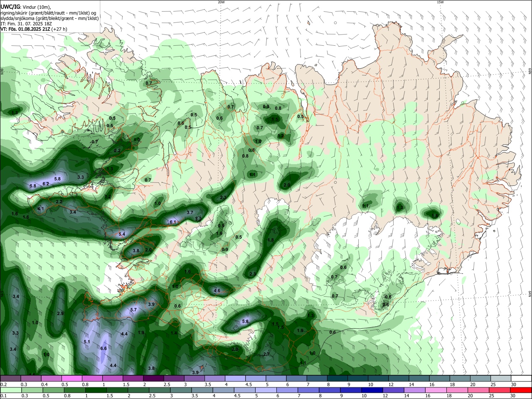Viewport: 532px width, 399px height.
Task: Click the 3.7 precipitation value label
Action: click(x=190, y=212)
